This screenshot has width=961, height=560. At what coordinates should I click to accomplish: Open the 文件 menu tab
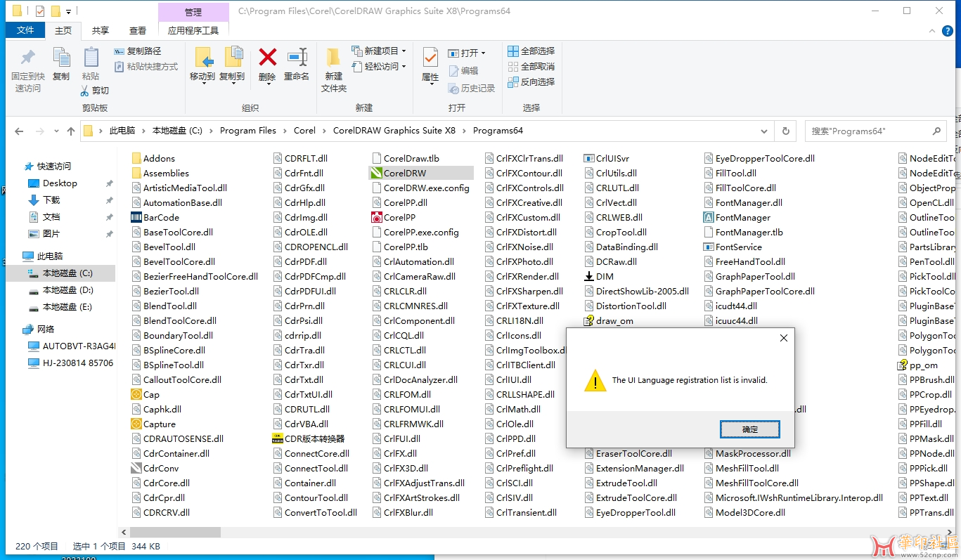coord(25,30)
